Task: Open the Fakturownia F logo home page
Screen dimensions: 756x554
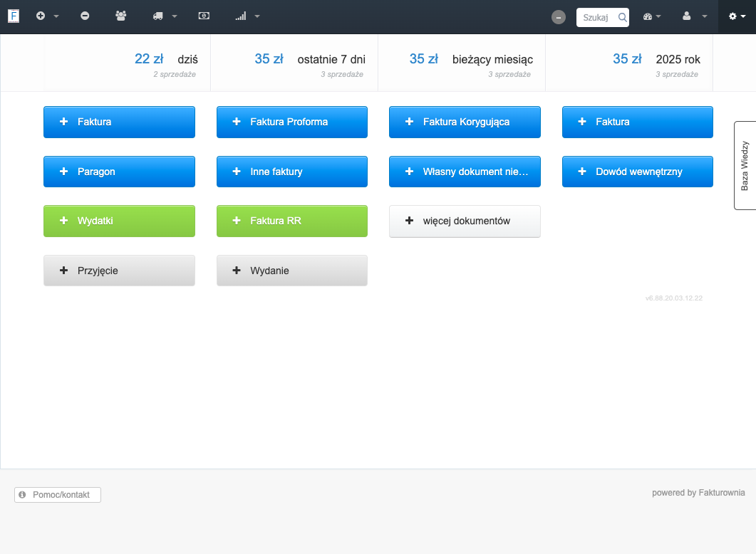Action: [14, 16]
